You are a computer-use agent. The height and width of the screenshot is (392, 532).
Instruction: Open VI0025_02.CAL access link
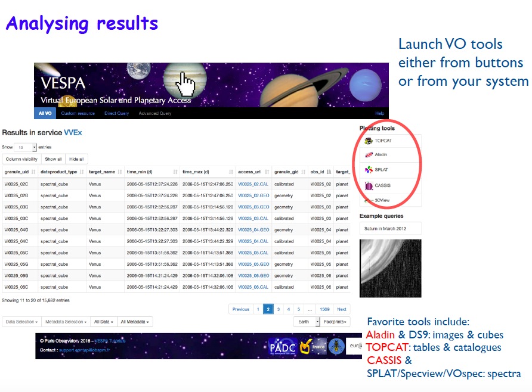[x=253, y=184]
